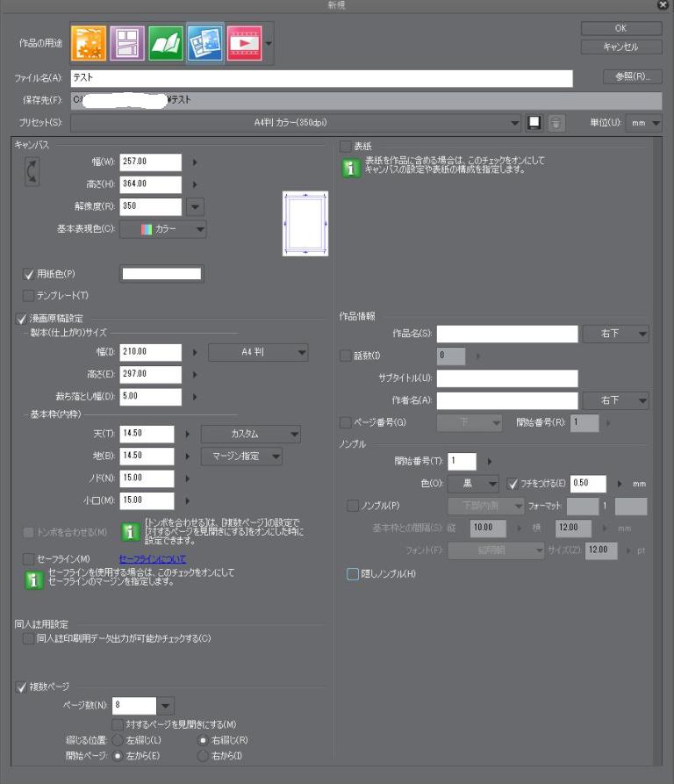Click the 作者名(A) input field
This screenshot has height=784, width=674.
[x=507, y=400]
